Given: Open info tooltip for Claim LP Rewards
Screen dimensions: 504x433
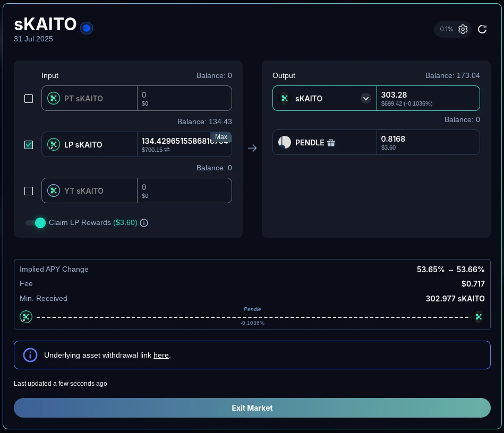Looking at the screenshot, I should (144, 223).
